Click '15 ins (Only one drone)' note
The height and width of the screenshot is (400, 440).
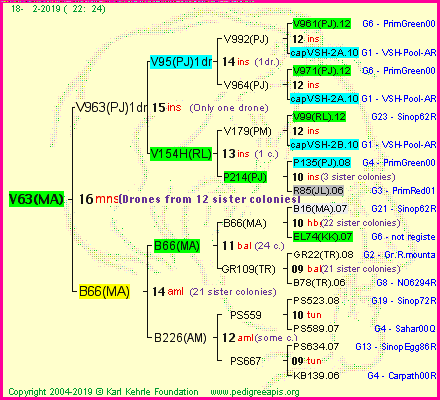(x=210, y=108)
